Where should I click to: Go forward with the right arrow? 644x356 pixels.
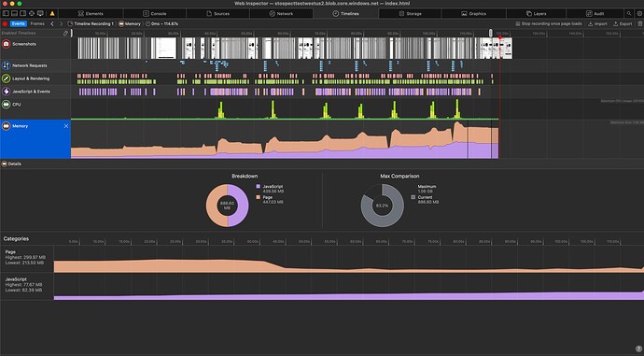tap(62, 24)
